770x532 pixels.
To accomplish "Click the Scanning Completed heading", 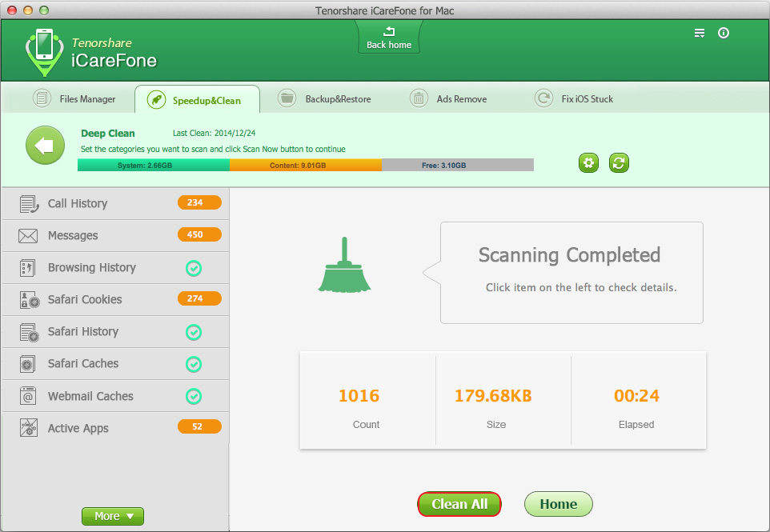I will click(x=569, y=255).
